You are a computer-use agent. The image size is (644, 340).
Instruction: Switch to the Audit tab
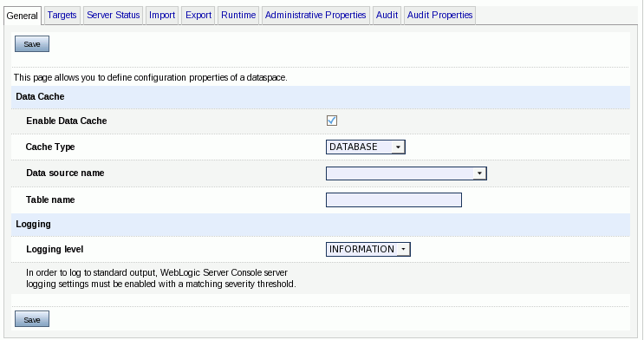(387, 16)
